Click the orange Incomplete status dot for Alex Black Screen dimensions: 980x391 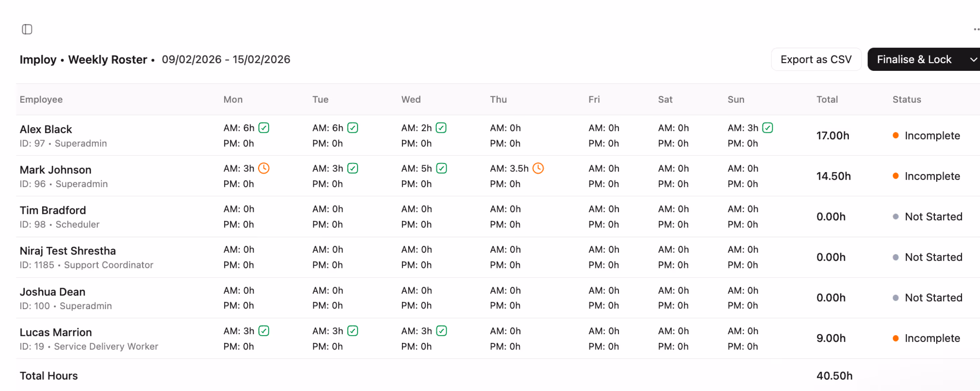coord(896,135)
